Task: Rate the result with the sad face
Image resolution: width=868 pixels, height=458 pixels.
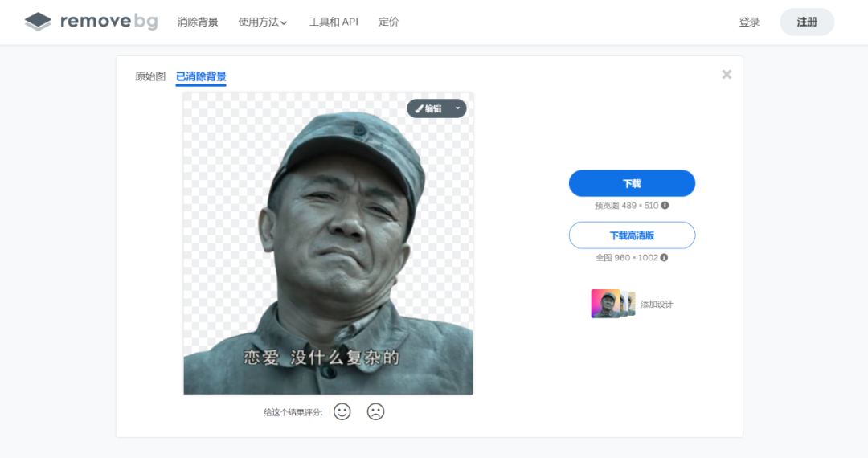Action: tap(375, 411)
